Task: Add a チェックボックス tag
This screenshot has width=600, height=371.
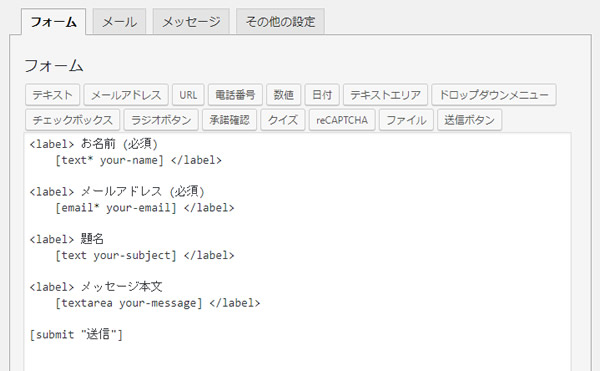Action: (x=73, y=120)
